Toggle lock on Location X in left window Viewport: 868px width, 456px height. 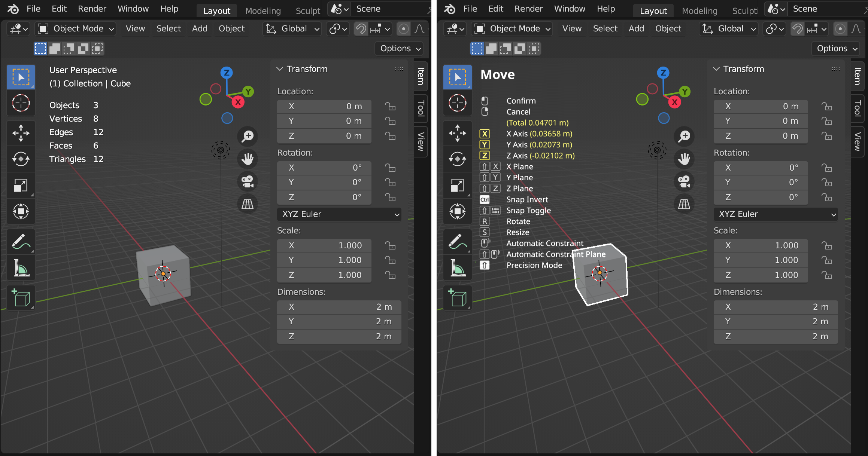pyautogui.click(x=390, y=107)
